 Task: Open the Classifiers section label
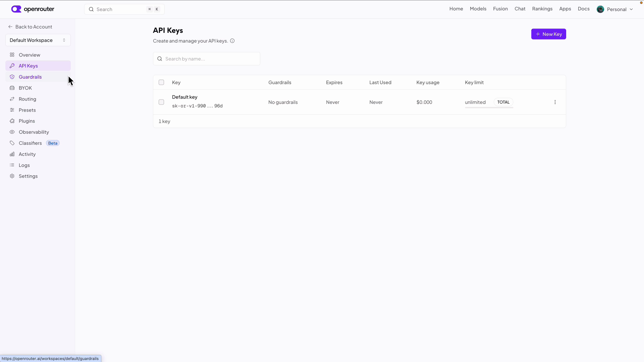pyautogui.click(x=30, y=143)
